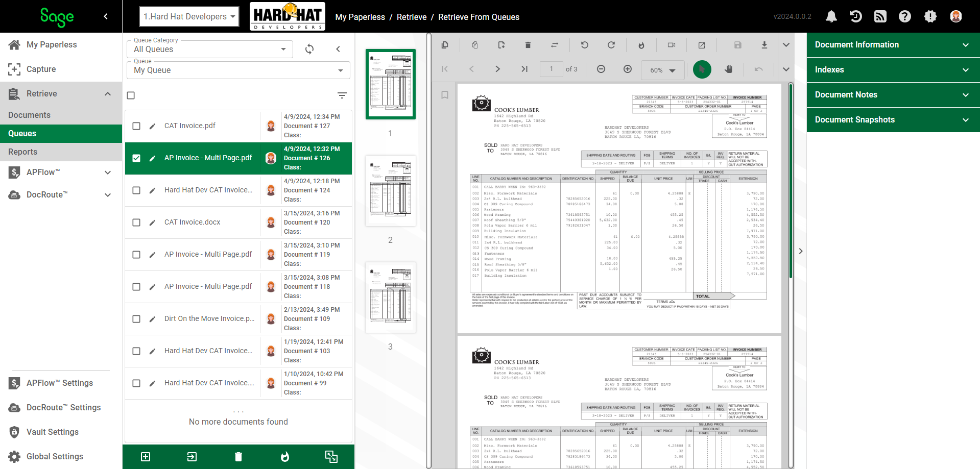Open the help question mark icon
Image resolution: width=980 pixels, height=469 pixels.
click(904, 17)
